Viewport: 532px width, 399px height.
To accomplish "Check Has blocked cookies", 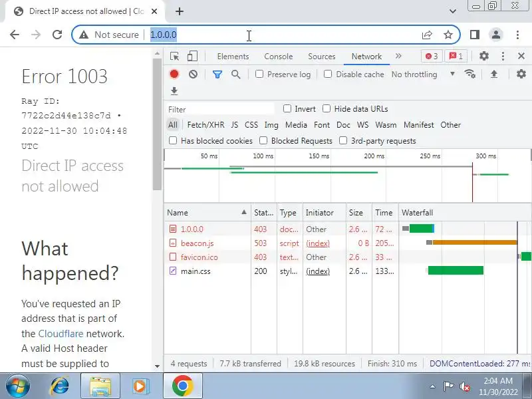I will [x=173, y=140].
